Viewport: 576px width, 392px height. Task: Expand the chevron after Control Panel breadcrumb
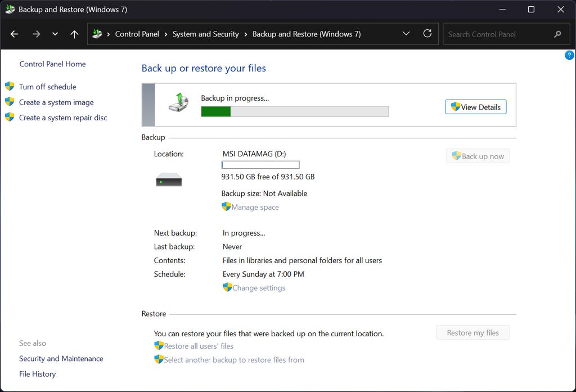click(166, 34)
